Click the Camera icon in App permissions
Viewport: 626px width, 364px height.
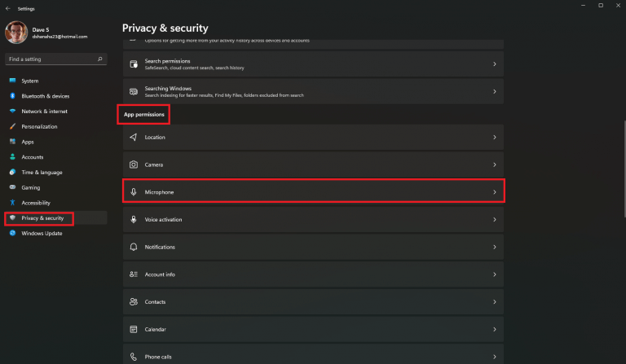click(x=133, y=164)
